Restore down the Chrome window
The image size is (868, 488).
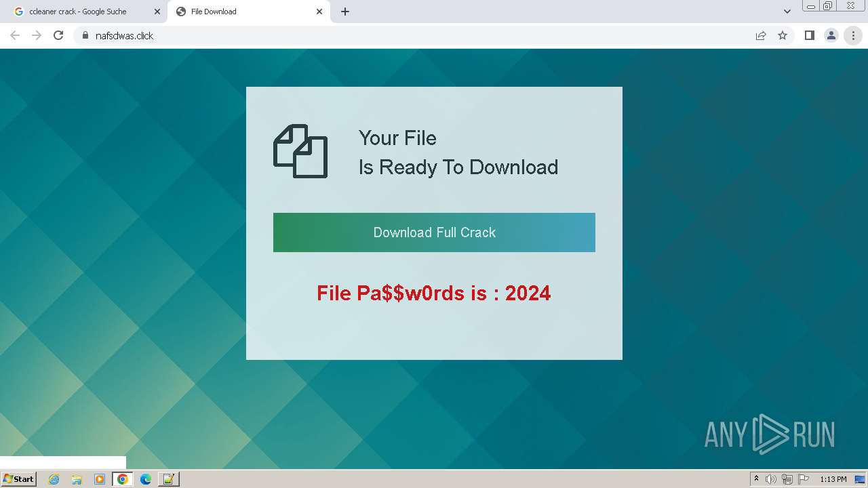pyautogui.click(x=828, y=5)
